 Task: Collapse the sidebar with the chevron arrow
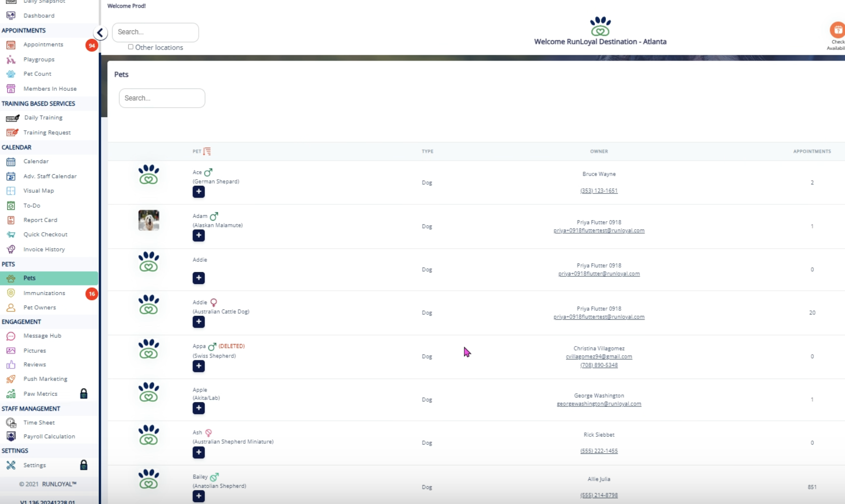[100, 33]
